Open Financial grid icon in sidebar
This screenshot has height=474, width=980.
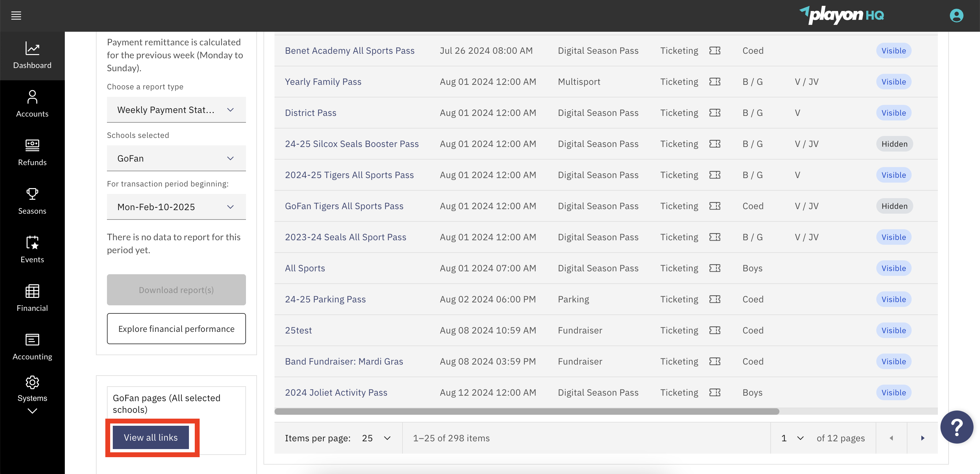32,291
